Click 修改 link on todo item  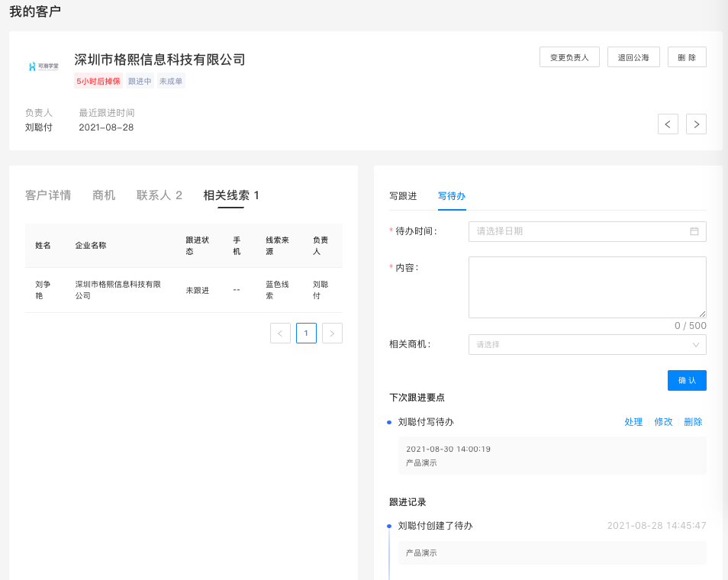[663, 422]
